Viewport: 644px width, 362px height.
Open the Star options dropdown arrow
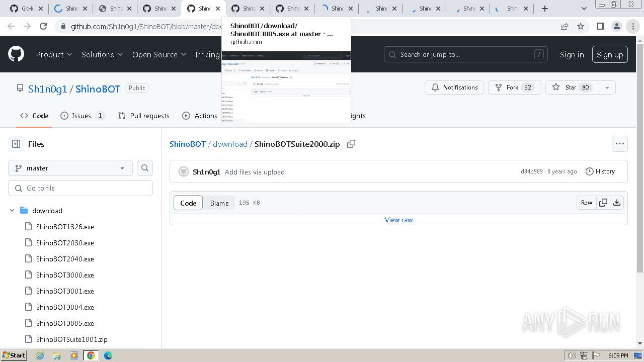(x=607, y=87)
